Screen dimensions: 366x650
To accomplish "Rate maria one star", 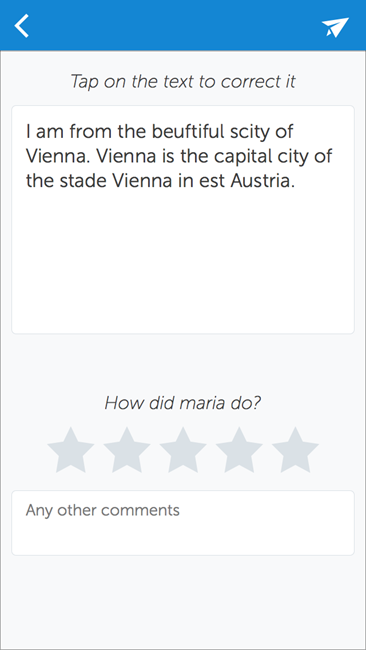I will click(x=71, y=450).
